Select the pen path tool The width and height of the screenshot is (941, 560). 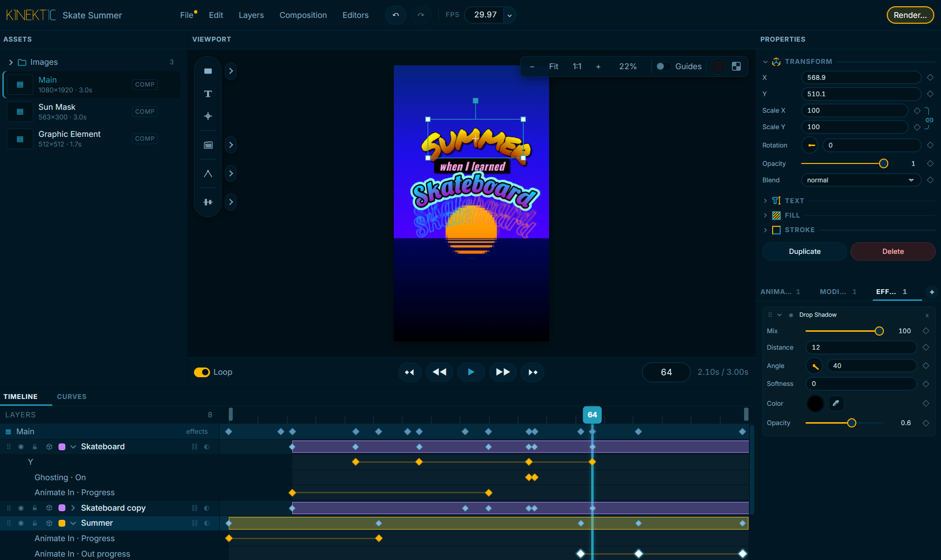click(x=208, y=174)
